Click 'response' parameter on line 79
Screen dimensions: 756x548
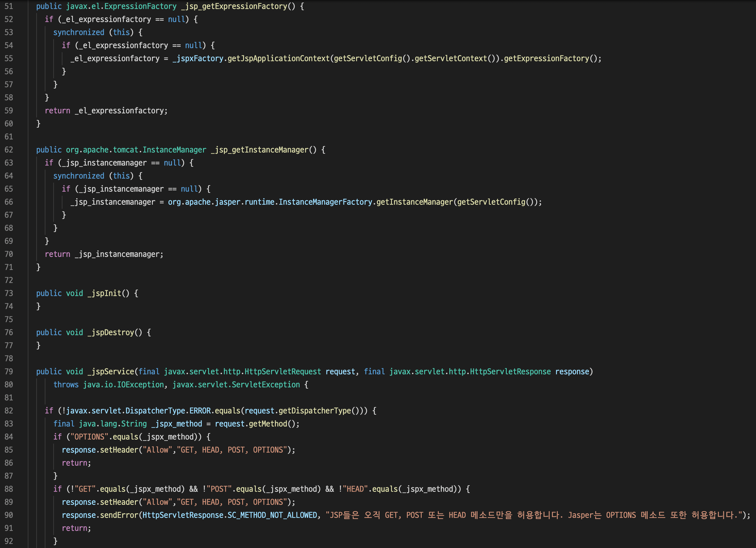coord(572,371)
